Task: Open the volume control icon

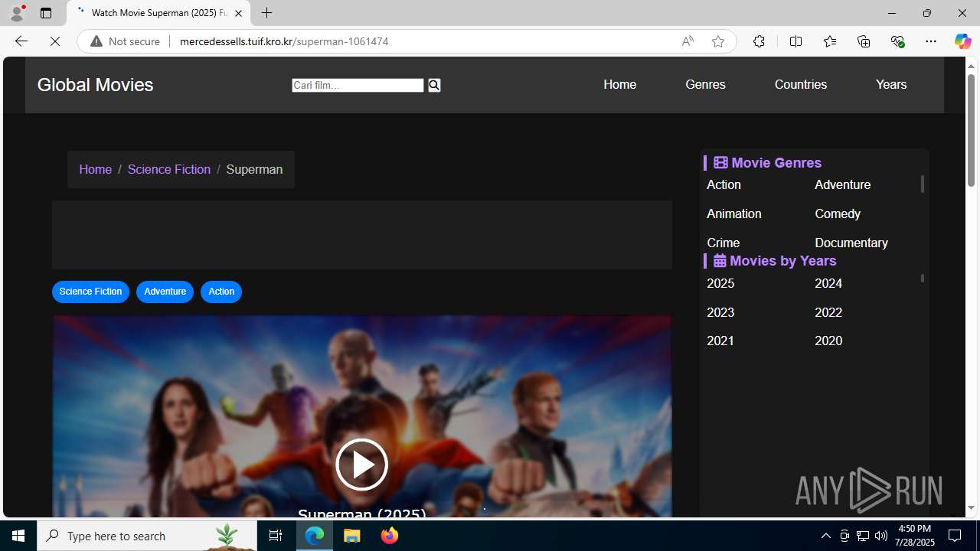Action: point(881,536)
